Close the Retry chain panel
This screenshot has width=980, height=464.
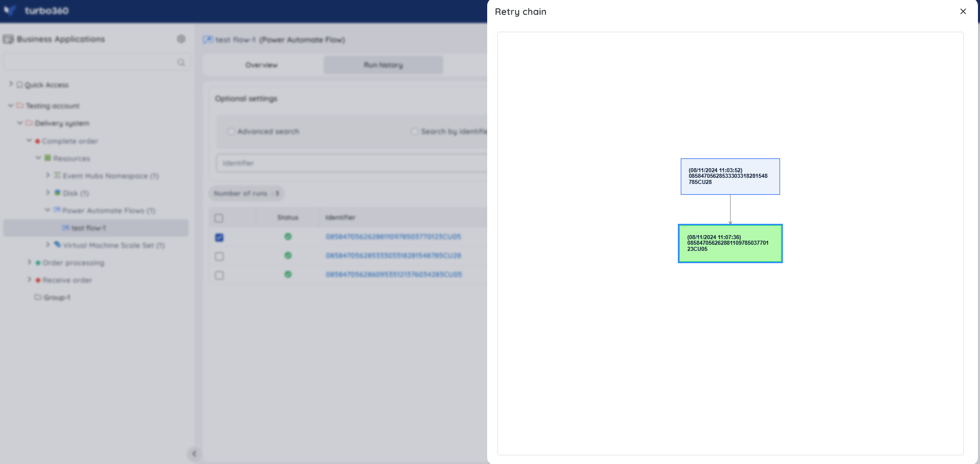[x=963, y=11]
